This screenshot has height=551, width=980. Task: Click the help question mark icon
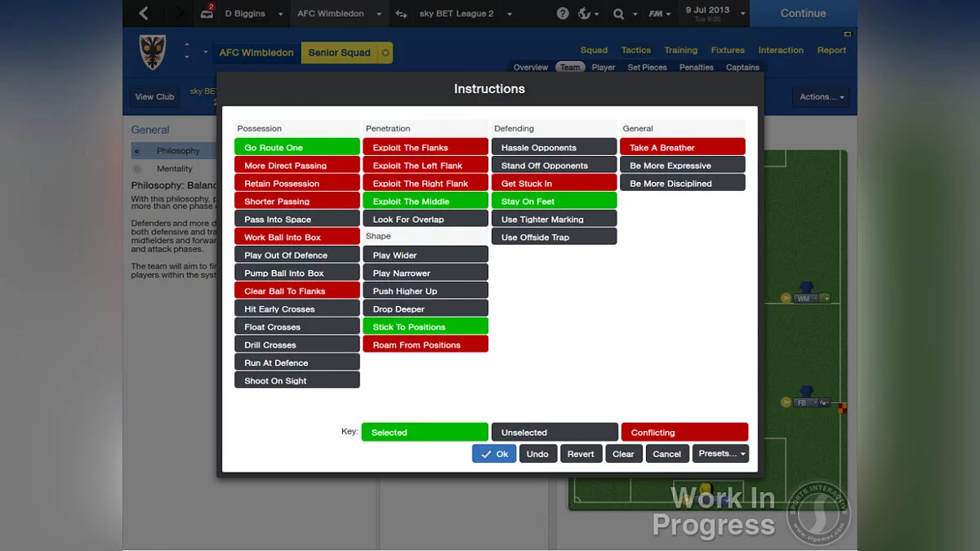click(563, 14)
